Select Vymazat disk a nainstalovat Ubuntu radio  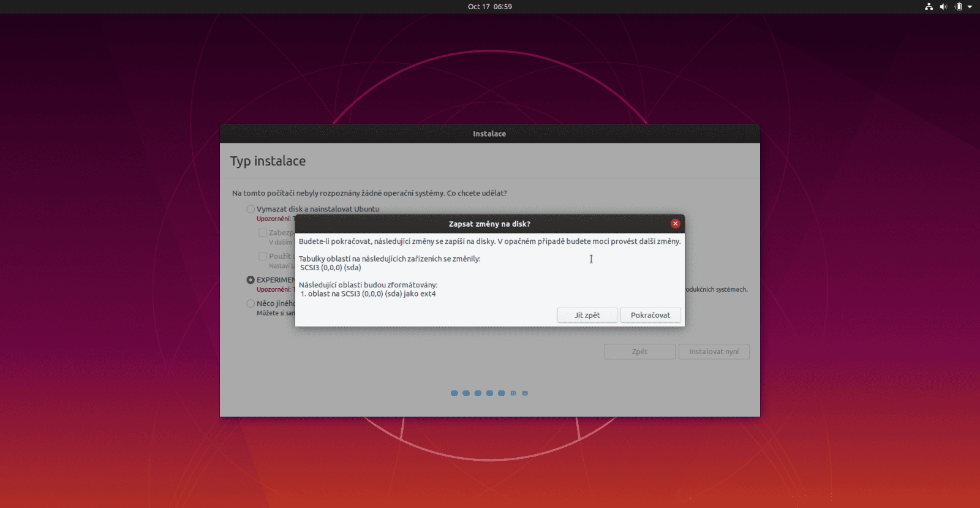coord(251,209)
